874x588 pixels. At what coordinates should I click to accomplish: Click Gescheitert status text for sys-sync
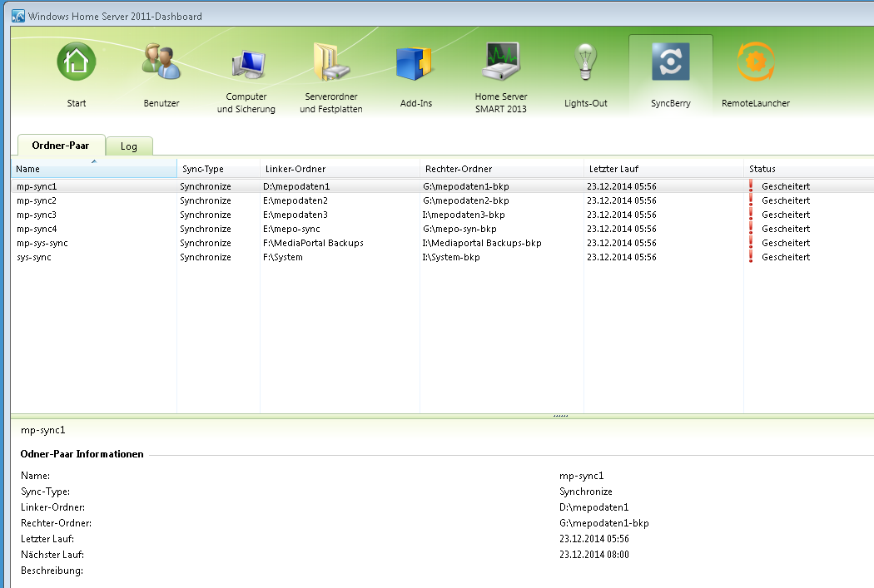pos(786,257)
